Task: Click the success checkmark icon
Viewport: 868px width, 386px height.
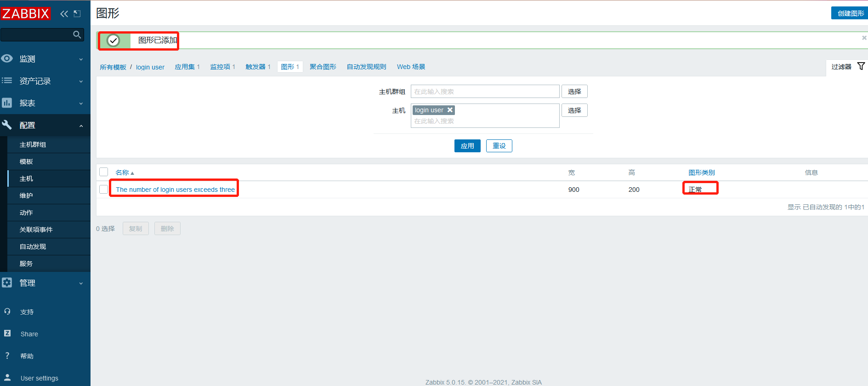Action: click(x=113, y=40)
